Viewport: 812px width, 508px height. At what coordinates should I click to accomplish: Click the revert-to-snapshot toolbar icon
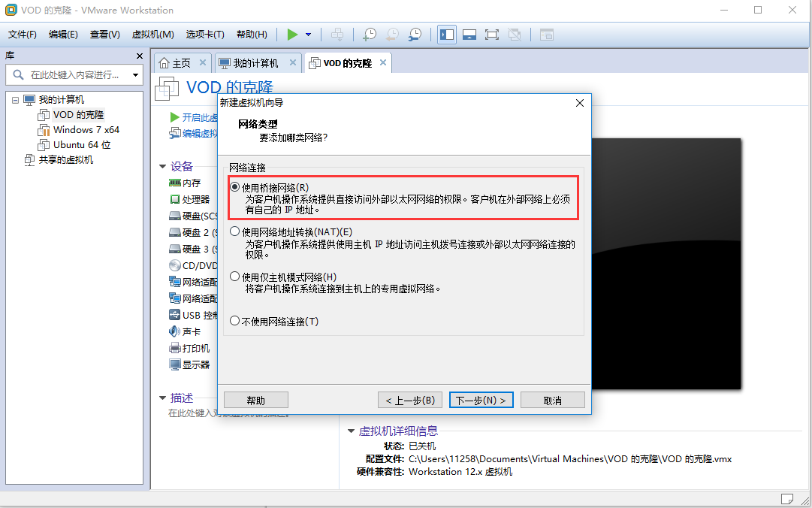(393, 35)
